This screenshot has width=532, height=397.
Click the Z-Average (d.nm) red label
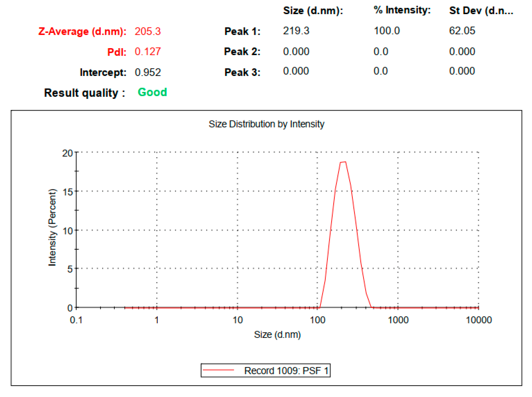point(82,32)
